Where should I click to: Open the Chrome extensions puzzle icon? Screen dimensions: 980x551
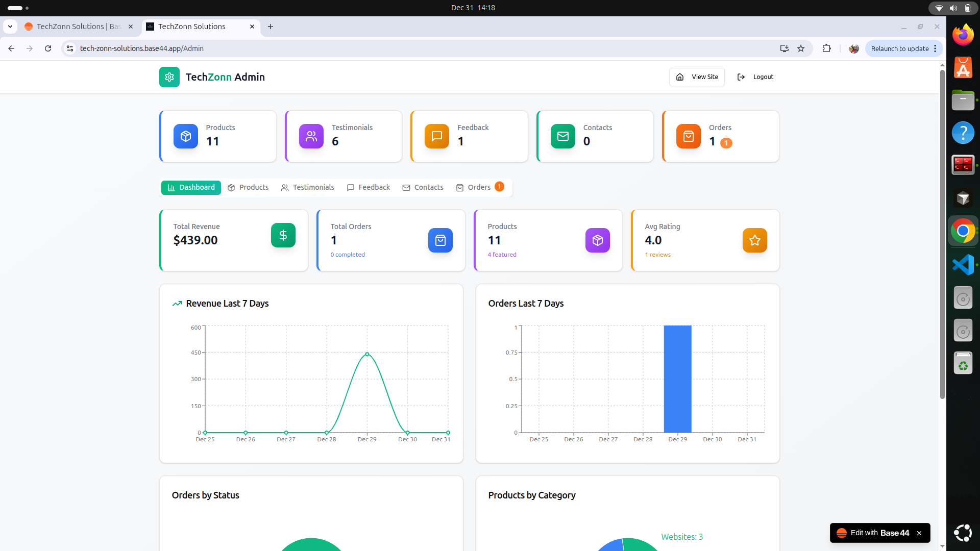(x=827, y=48)
